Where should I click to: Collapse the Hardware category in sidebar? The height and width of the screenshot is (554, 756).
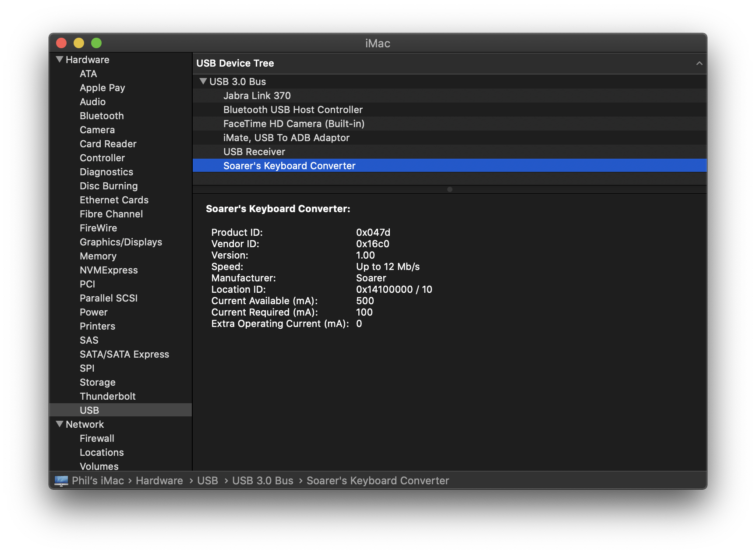click(x=59, y=59)
